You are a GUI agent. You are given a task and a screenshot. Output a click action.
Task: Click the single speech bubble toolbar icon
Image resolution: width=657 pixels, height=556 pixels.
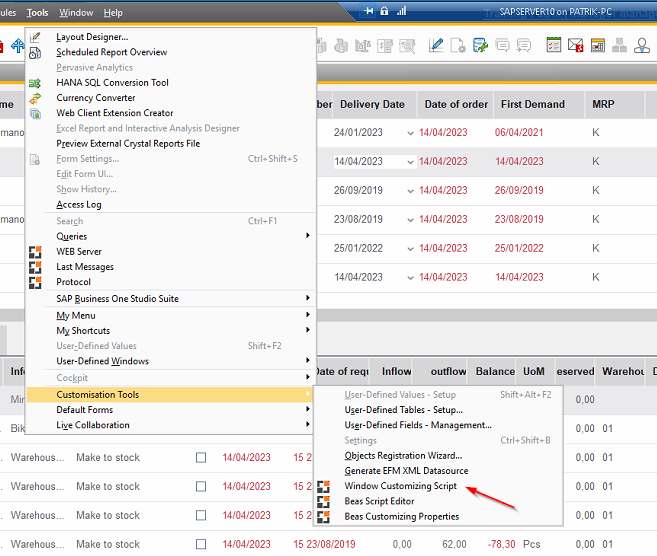502,45
